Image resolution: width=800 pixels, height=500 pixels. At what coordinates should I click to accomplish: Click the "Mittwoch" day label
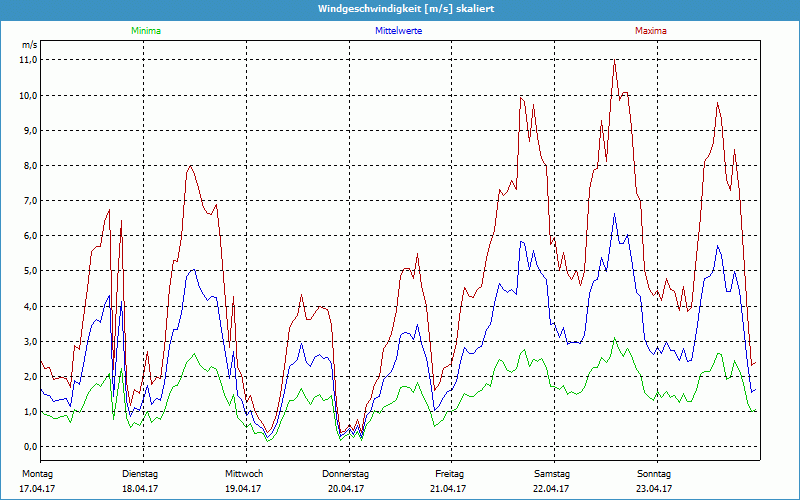tap(244, 474)
